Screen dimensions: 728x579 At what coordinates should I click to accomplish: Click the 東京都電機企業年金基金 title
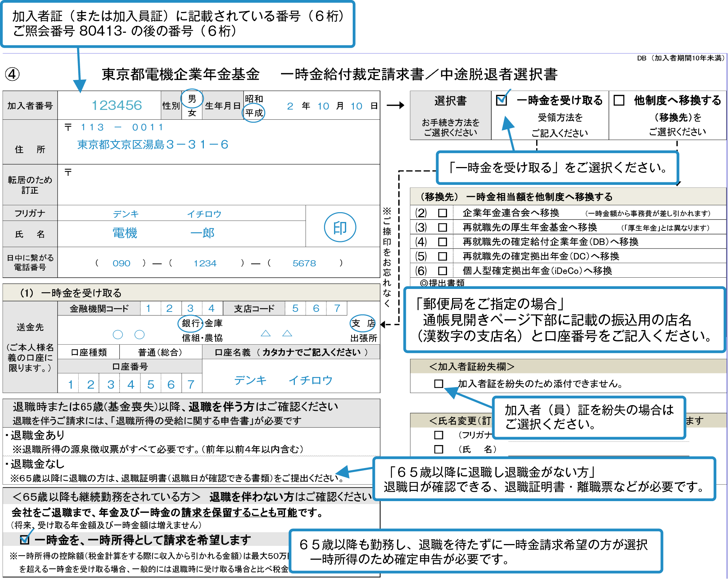pos(181,74)
